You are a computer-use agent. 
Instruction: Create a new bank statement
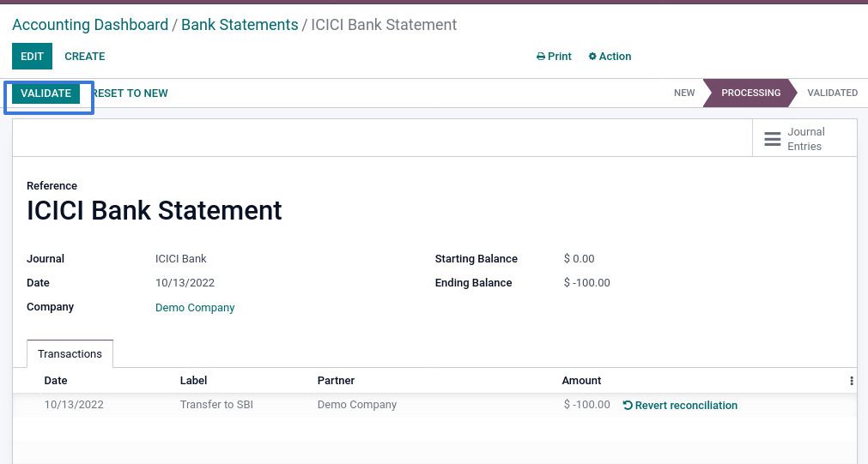click(x=85, y=57)
